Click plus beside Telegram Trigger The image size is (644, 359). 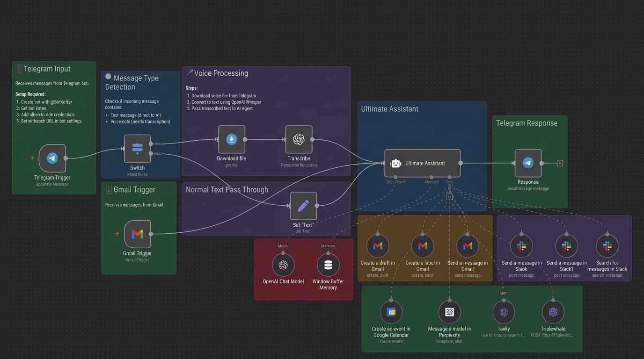coord(32,158)
